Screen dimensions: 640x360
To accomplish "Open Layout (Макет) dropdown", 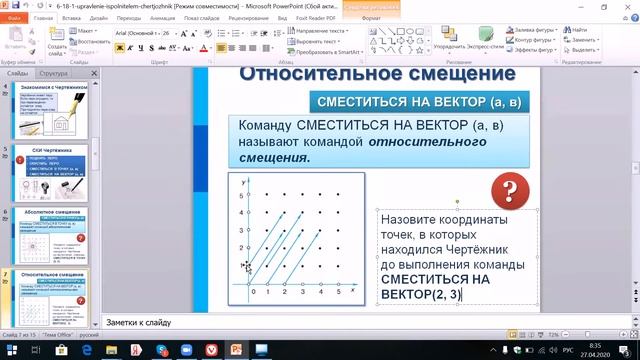I will click(84, 31).
